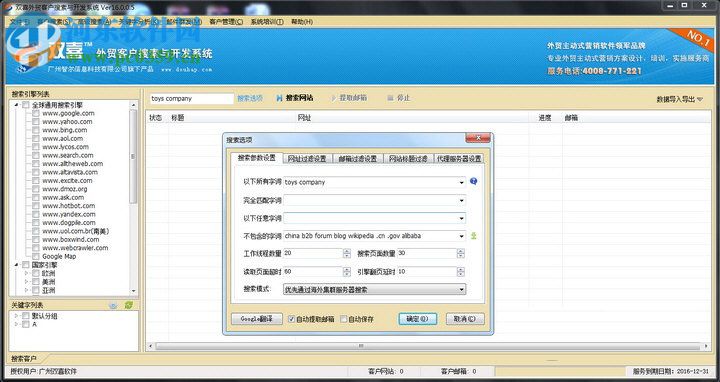Viewport: 720px width, 382px height.
Task: Click the green refresh icon in 关键字列表 header
Action: click(x=129, y=305)
